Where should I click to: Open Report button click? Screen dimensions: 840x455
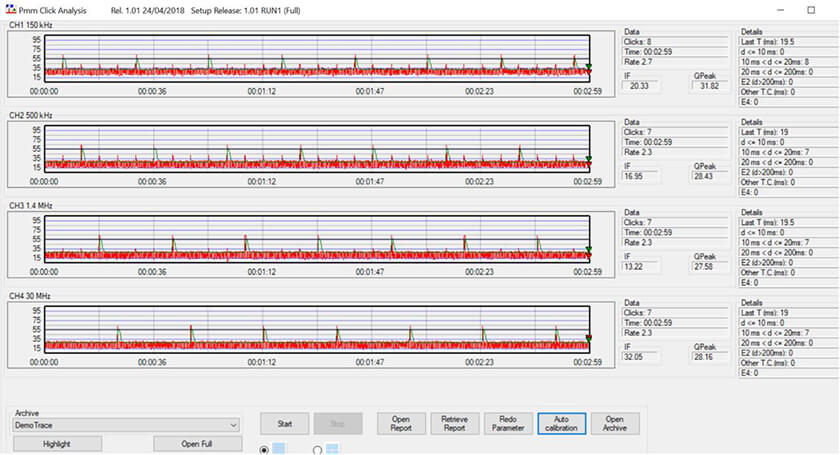coord(400,424)
